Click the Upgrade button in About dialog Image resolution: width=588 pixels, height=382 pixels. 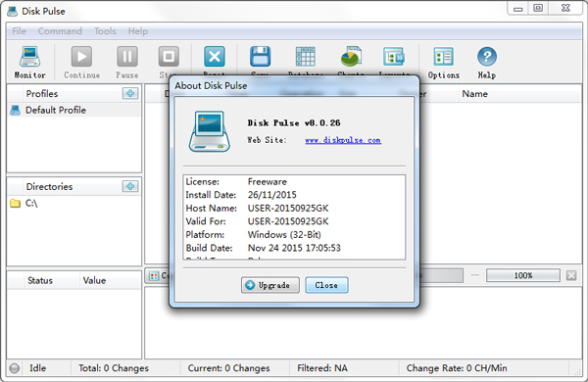coord(270,285)
